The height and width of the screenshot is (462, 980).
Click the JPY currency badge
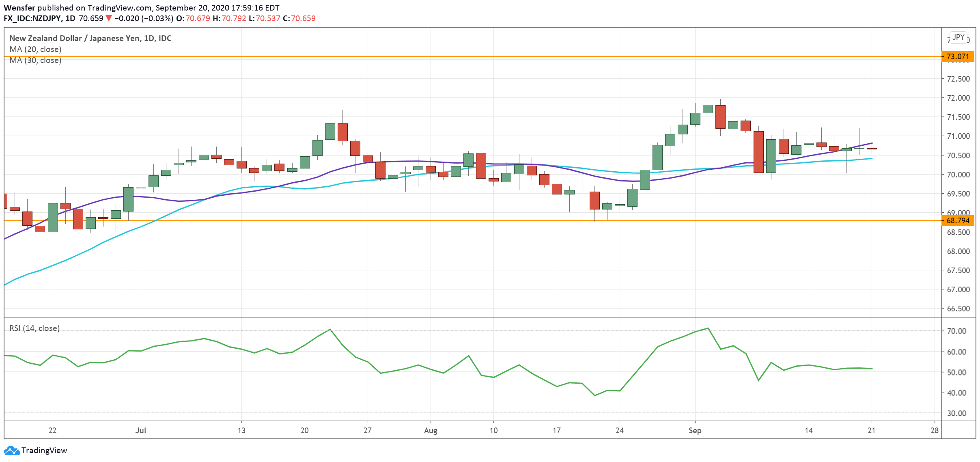tap(958, 37)
